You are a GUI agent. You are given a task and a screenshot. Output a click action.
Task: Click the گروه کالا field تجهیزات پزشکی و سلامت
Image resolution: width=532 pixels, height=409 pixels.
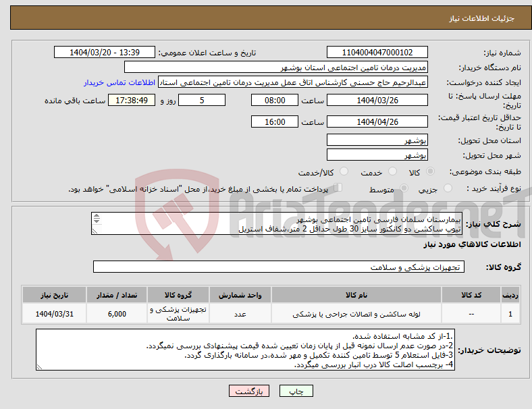(x=279, y=267)
